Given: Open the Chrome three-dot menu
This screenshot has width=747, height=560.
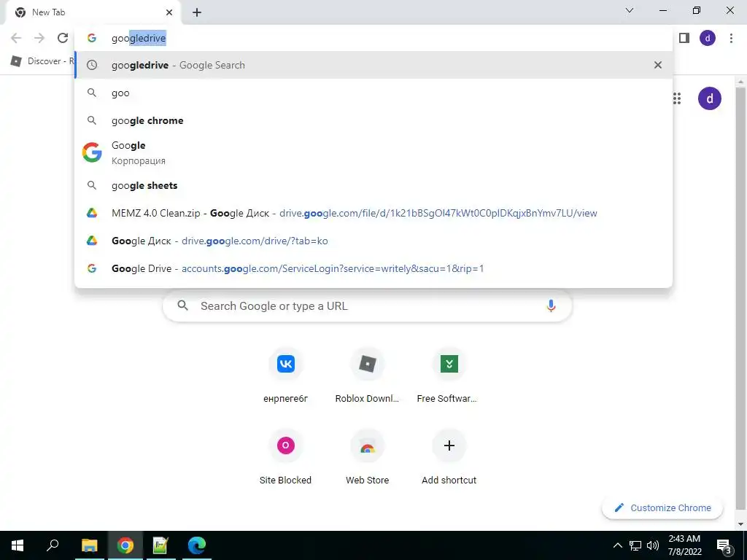Looking at the screenshot, I should 731,38.
